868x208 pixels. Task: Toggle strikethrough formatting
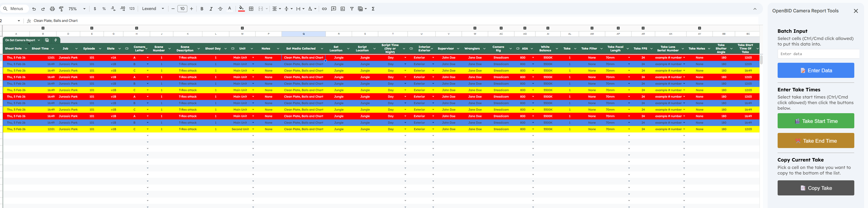click(220, 9)
